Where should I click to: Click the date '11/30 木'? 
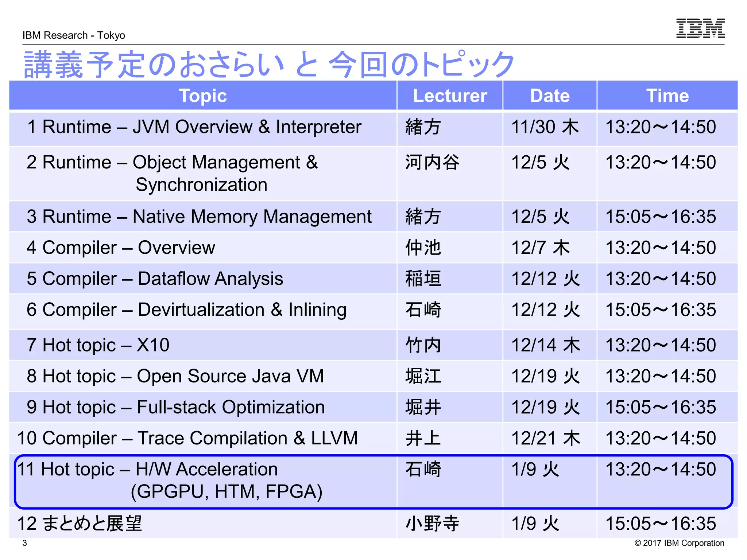click(545, 127)
